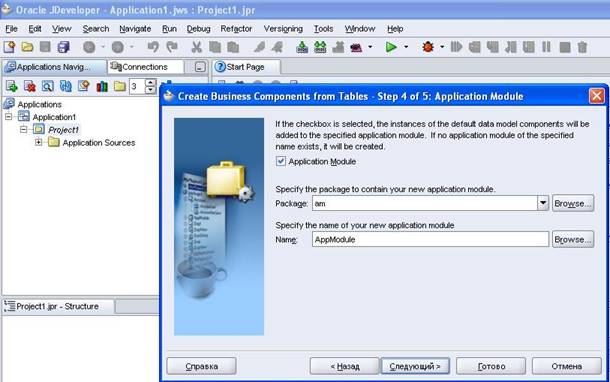Select the Start Page tab

tap(245, 67)
